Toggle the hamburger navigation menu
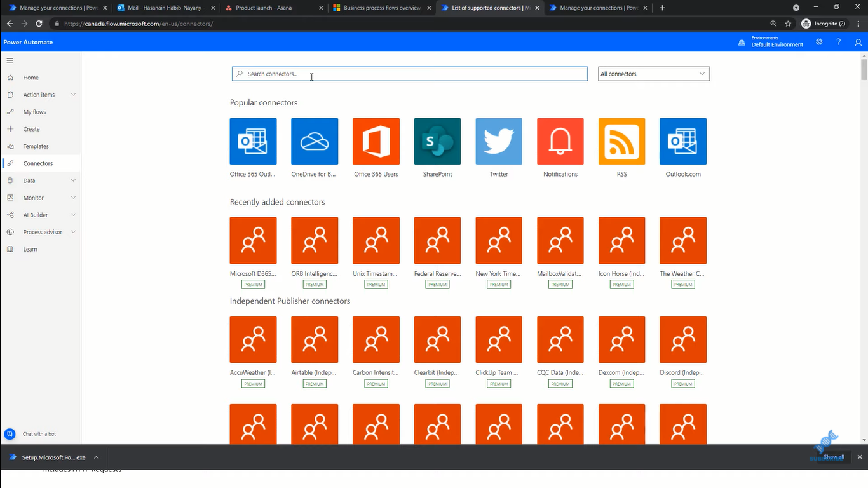The height and width of the screenshot is (488, 868). tap(10, 60)
